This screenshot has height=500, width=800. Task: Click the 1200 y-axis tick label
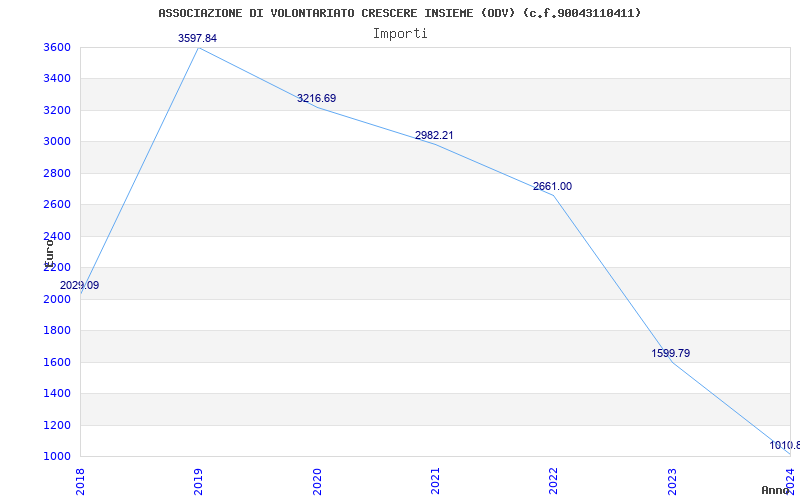pos(57,425)
